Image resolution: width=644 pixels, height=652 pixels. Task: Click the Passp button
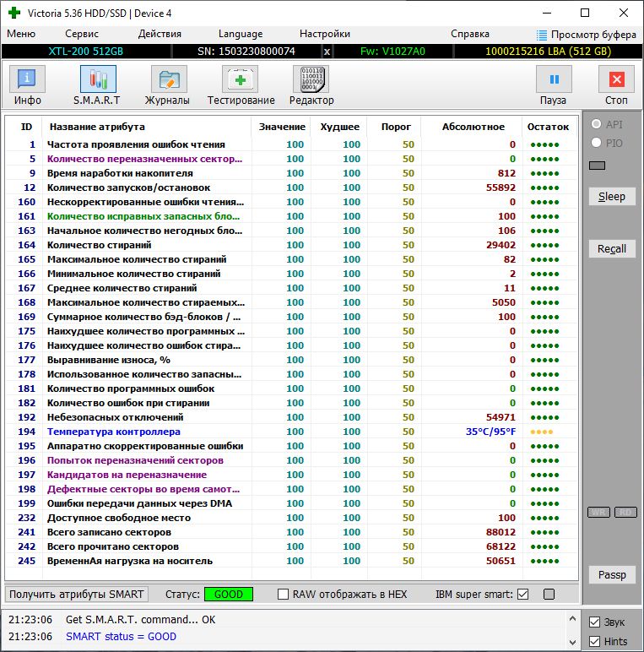point(612,574)
